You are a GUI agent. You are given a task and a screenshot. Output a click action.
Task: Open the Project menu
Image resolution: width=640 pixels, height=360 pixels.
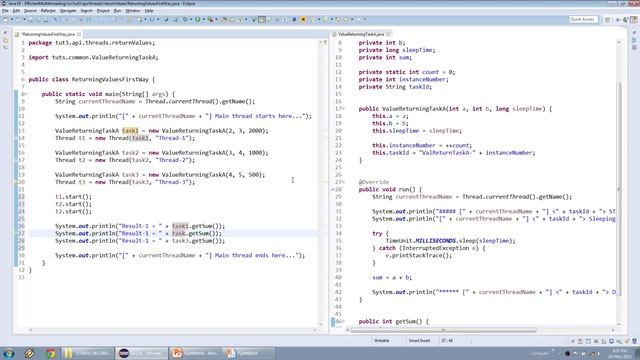coord(103,11)
